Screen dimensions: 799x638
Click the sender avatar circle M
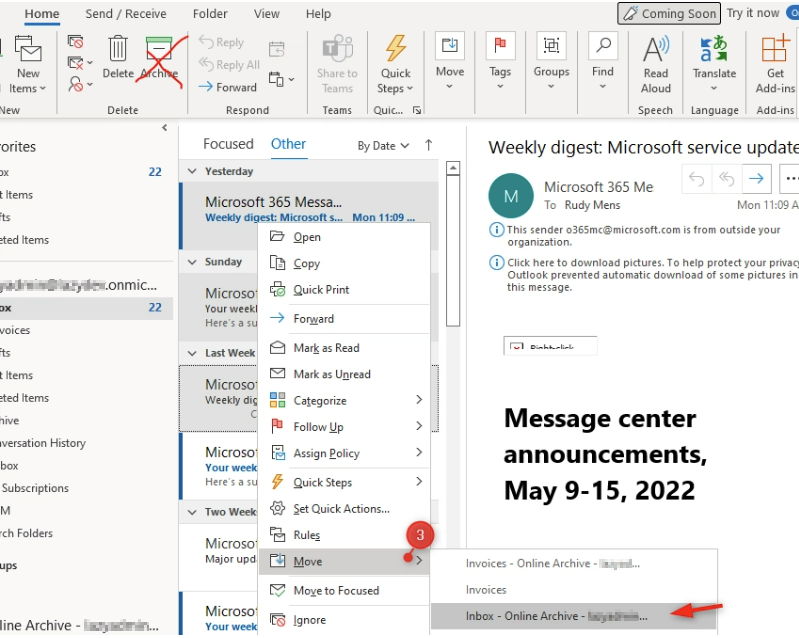click(511, 196)
